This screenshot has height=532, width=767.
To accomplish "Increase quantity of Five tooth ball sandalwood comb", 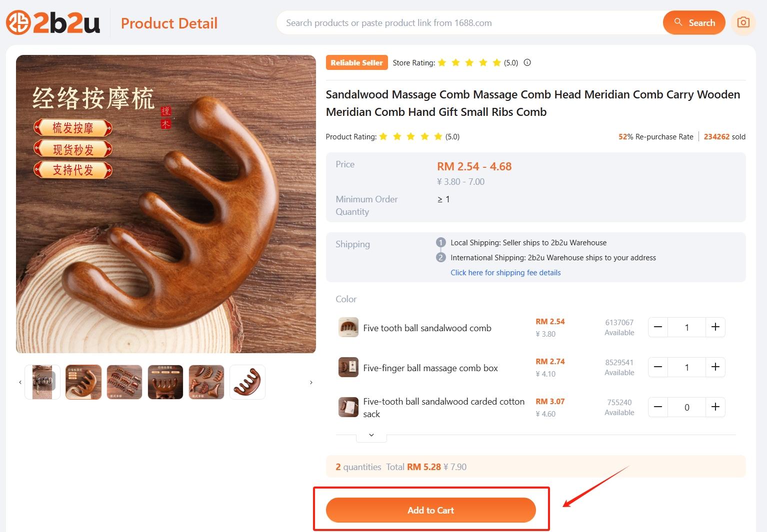I will pos(715,327).
